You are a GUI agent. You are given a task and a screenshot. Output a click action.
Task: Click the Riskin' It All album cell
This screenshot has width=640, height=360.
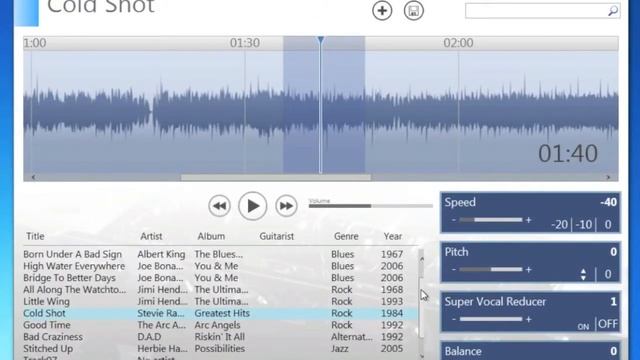(x=220, y=337)
